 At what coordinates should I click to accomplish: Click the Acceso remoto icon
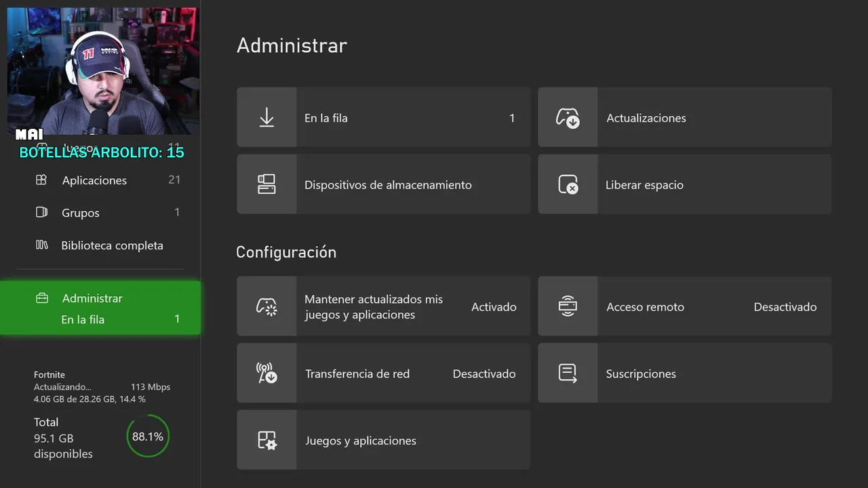[x=568, y=306]
